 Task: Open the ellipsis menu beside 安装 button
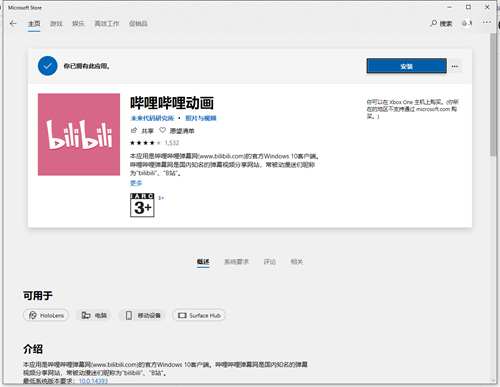tap(455, 66)
